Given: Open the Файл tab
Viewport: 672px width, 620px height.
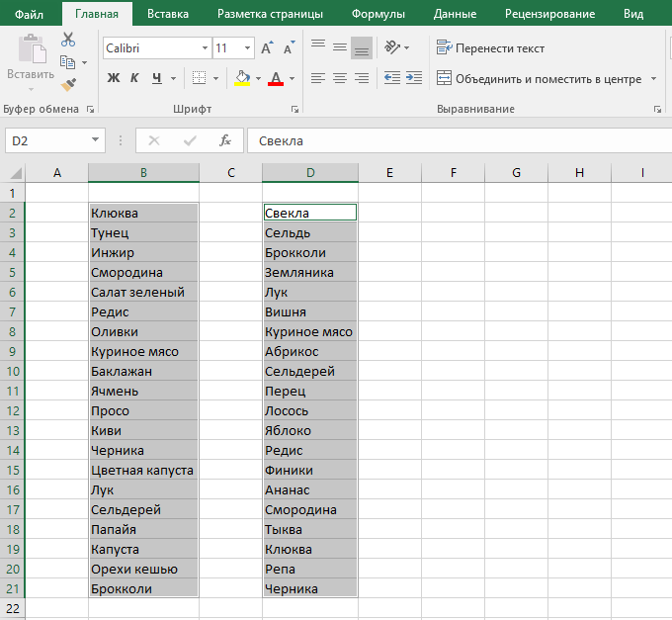Looking at the screenshot, I should [x=29, y=14].
